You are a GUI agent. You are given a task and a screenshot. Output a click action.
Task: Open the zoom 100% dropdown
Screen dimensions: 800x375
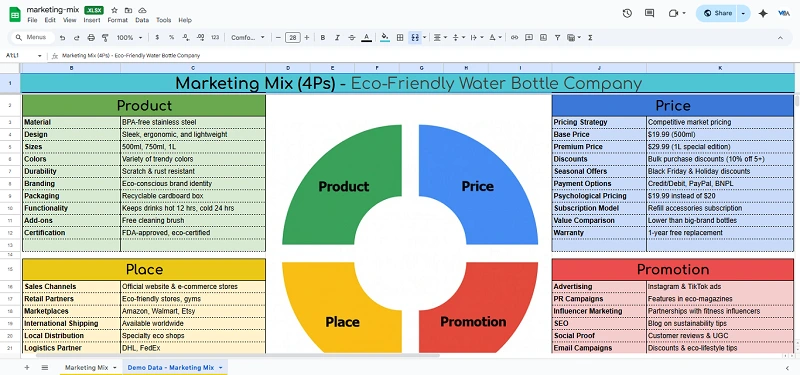pos(129,38)
